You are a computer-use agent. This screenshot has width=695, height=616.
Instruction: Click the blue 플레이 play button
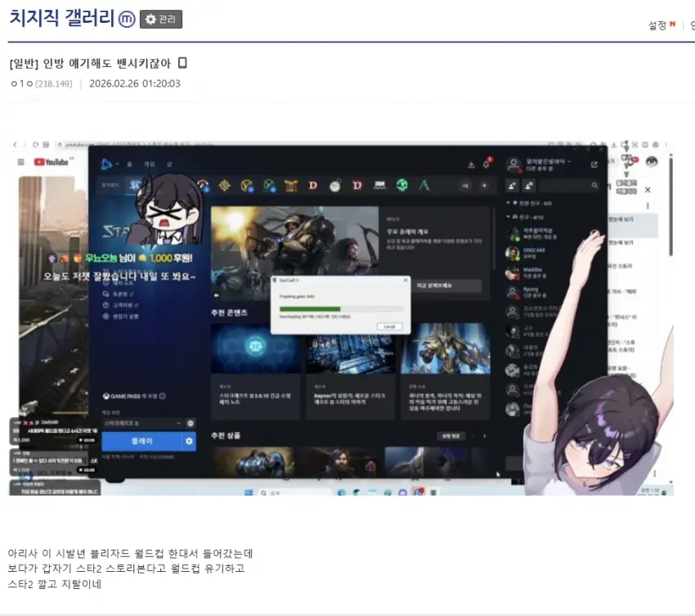tap(141, 441)
